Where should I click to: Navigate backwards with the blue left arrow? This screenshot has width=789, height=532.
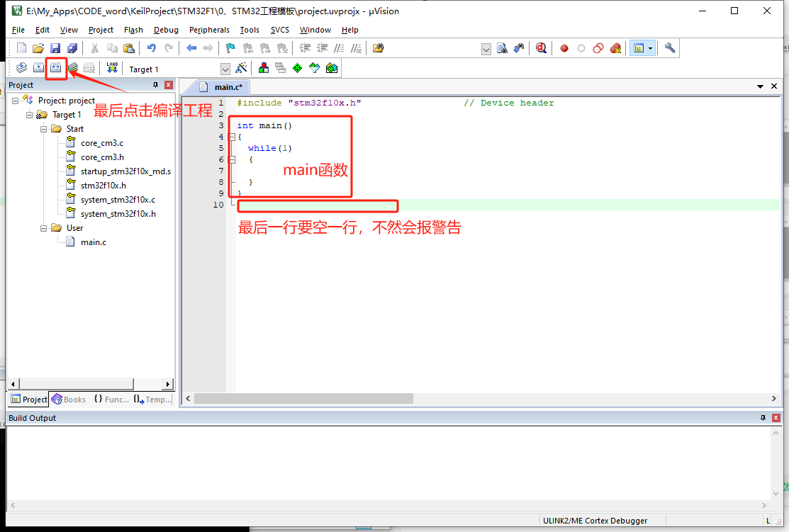coord(191,48)
